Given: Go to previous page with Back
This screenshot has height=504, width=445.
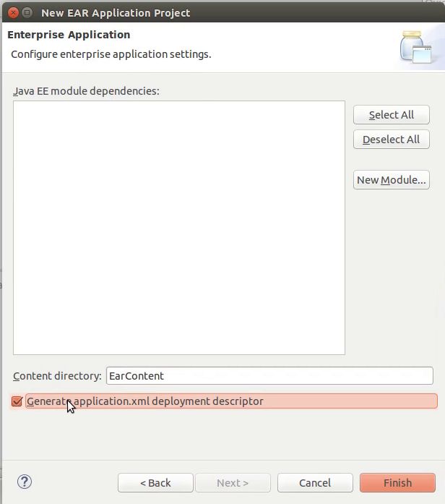Looking at the screenshot, I should [155, 483].
